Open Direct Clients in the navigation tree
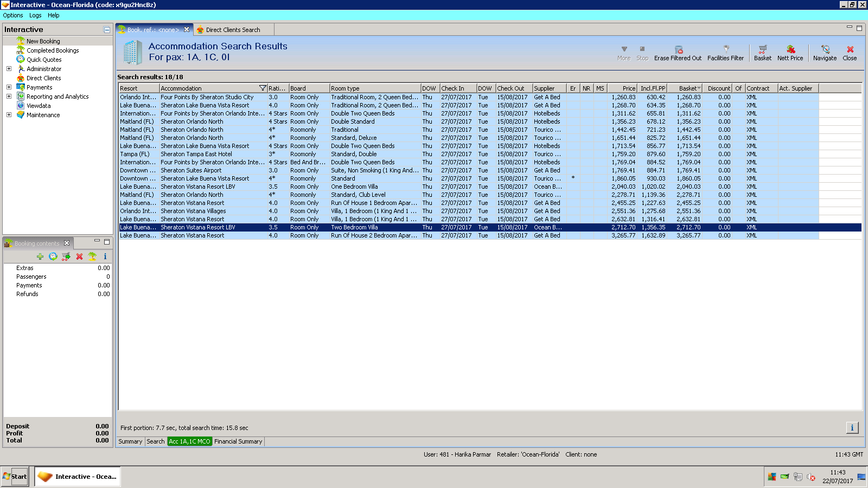This screenshot has width=868, height=488. (44, 78)
